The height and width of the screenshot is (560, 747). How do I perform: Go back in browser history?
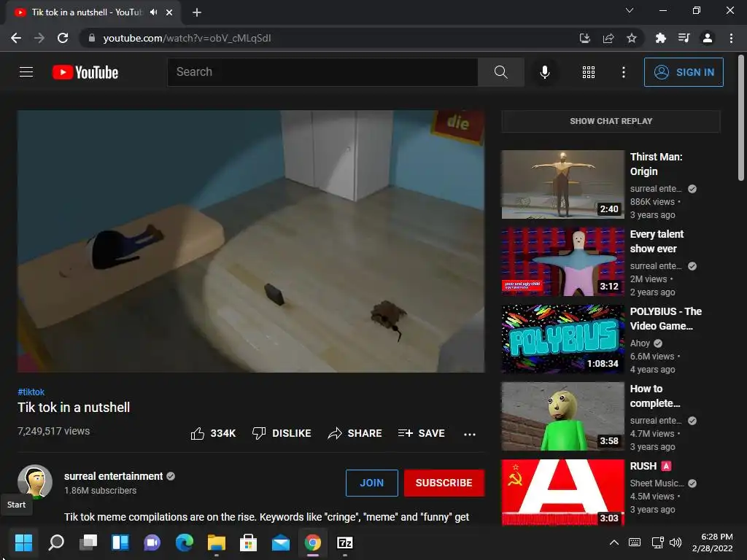[x=16, y=38]
